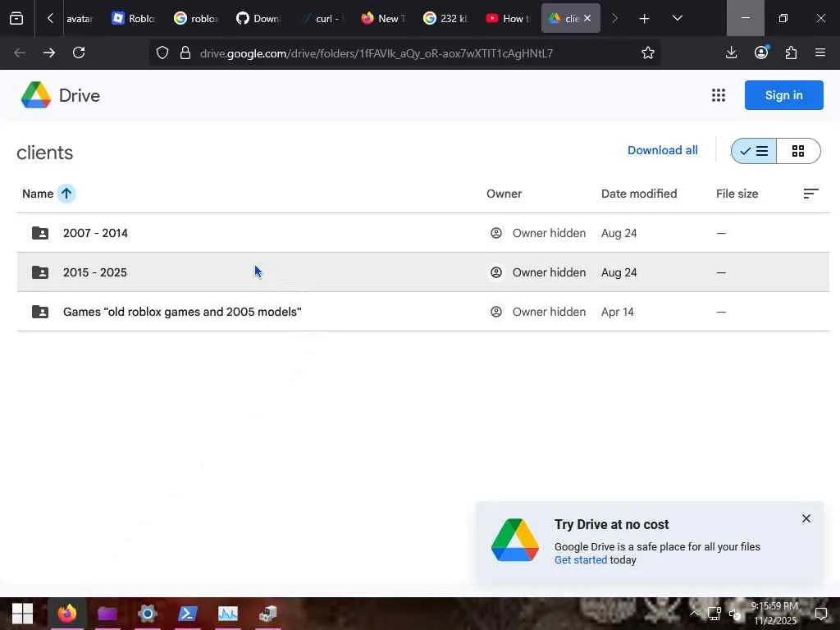Open the PowerShell taskbar icon

188,614
